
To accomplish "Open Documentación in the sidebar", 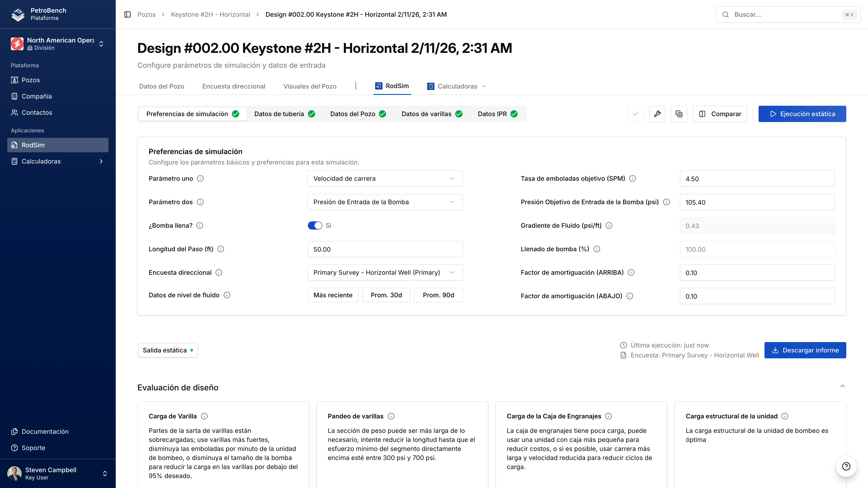I will (x=45, y=432).
